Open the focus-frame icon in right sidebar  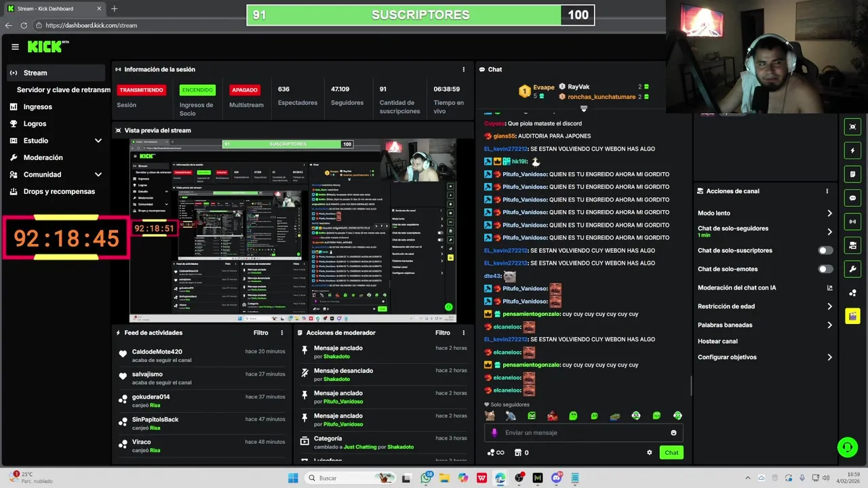pyautogui.click(x=852, y=127)
